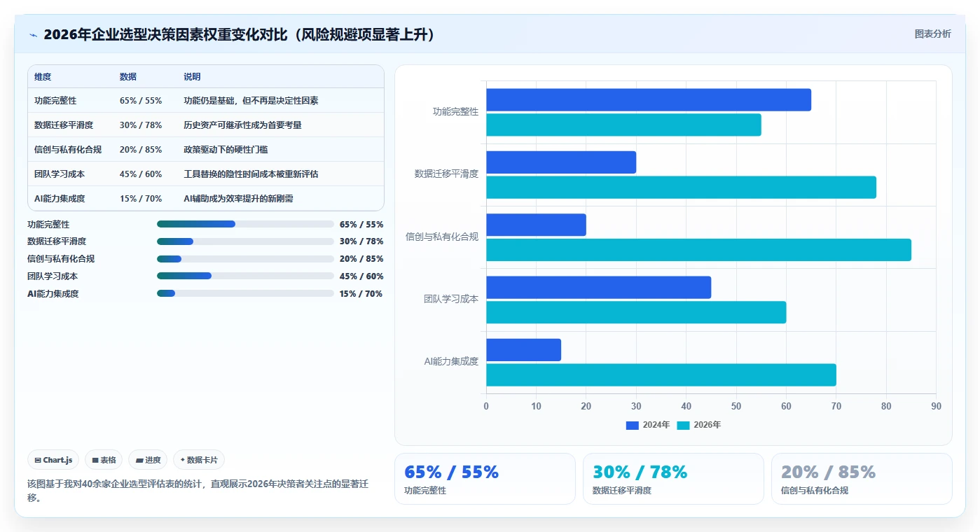980x532 pixels.
Task: Click the 功能完整性 progress bar
Action: tap(245, 224)
